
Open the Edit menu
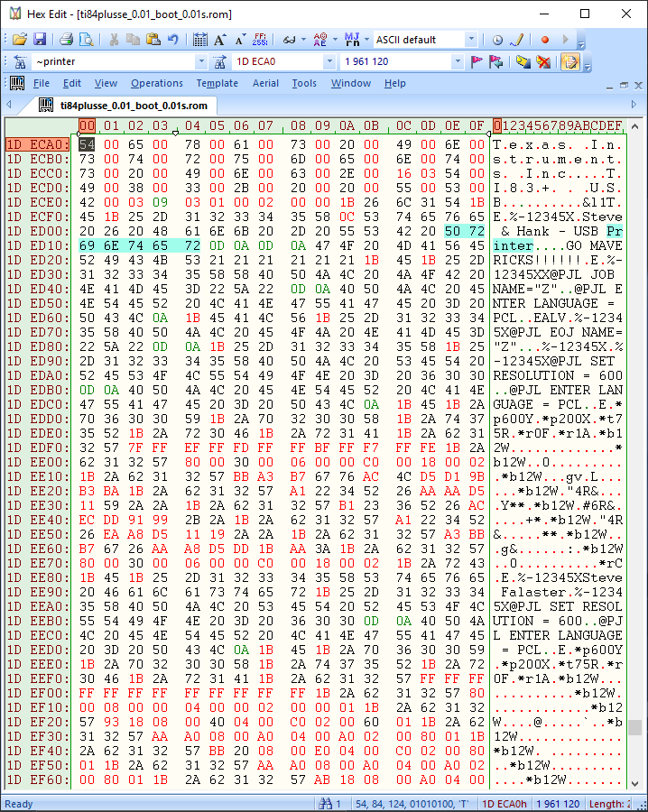pyautogui.click(x=72, y=83)
